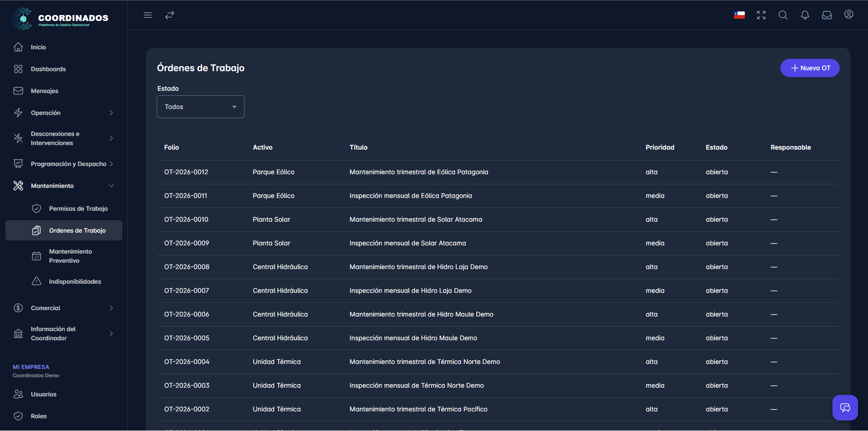Viewport: 868px width, 431px height.
Task: Click the Mantenimiento Preventivo calendar icon
Action: [36, 256]
